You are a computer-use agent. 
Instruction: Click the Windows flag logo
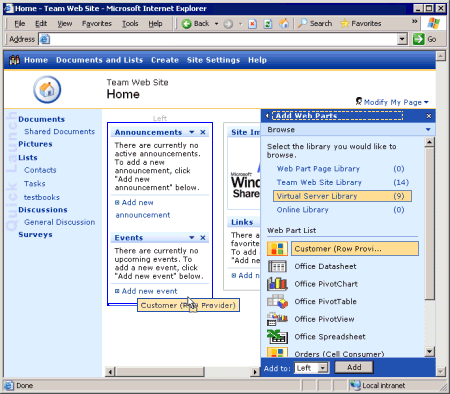(x=433, y=23)
